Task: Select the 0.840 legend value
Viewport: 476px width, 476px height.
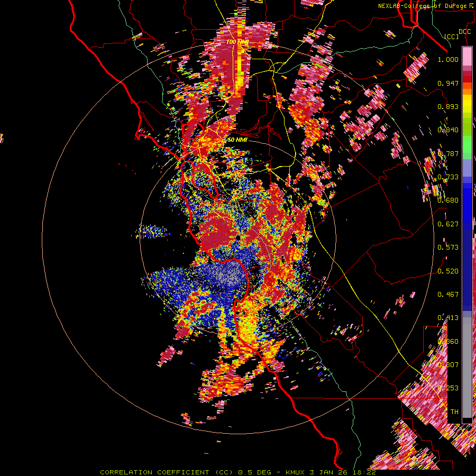Action: 448,130
